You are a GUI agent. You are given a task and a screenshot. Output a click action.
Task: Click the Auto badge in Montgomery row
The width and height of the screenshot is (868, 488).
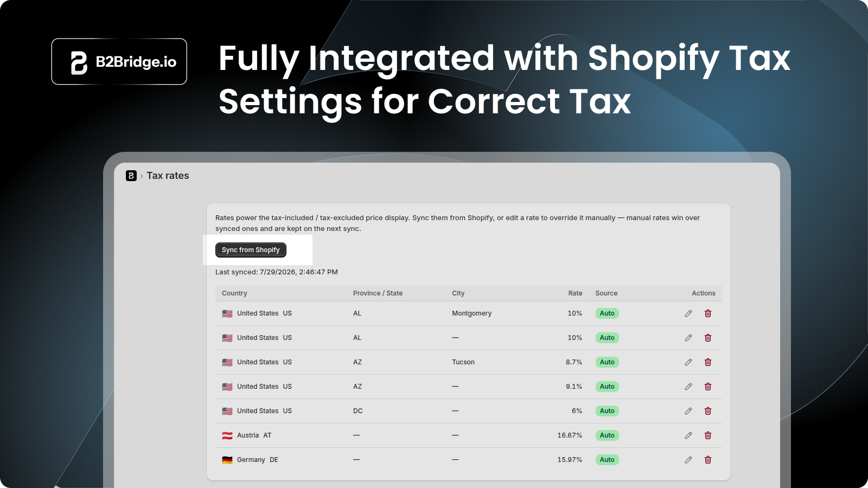607,313
